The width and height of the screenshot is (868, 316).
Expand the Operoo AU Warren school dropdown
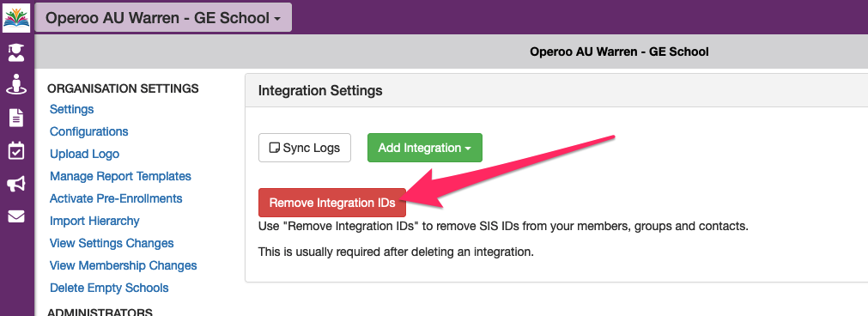[x=163, y=18]
